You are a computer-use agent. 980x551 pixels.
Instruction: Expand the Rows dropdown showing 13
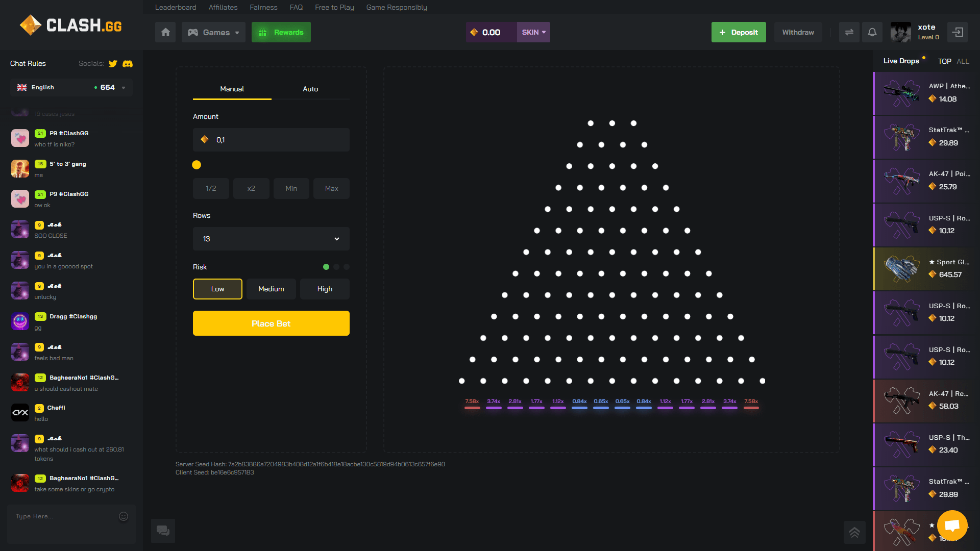coord(271,239)
